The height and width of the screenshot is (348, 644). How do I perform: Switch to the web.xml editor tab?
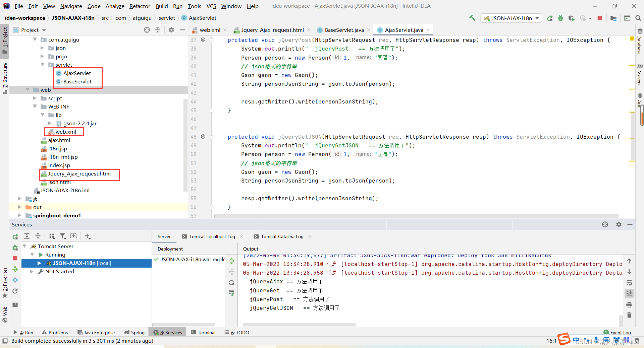(x=210, y=30)
